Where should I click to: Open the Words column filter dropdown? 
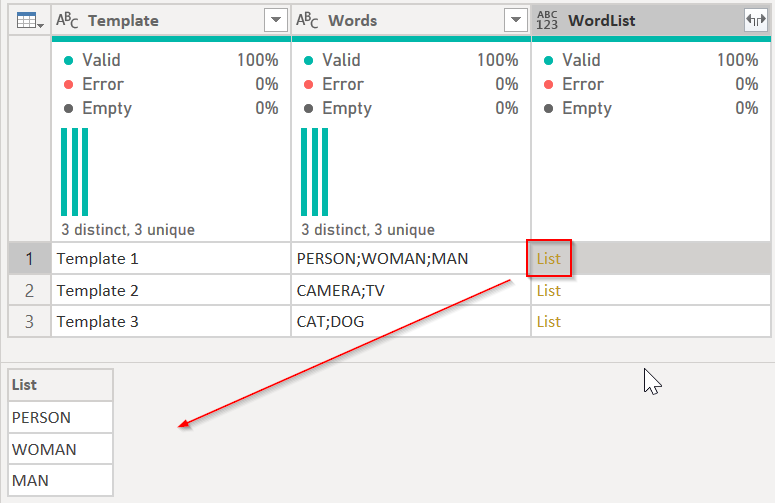pos(516,20)
